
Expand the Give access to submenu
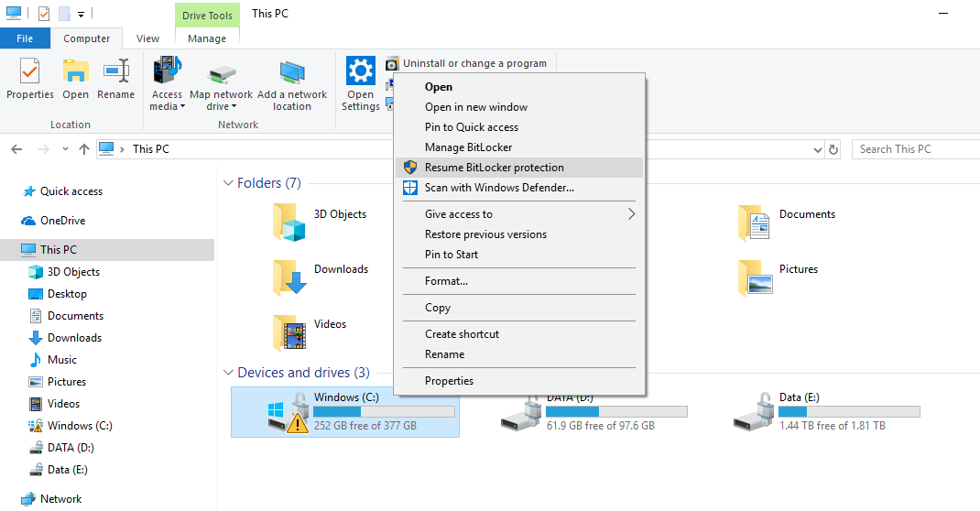(x=519, y=214)
